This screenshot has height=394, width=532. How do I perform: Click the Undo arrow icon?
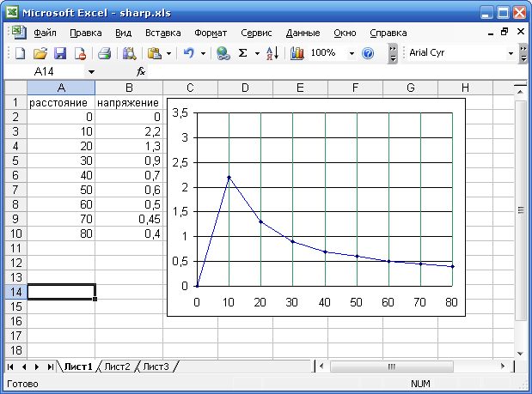189,53
